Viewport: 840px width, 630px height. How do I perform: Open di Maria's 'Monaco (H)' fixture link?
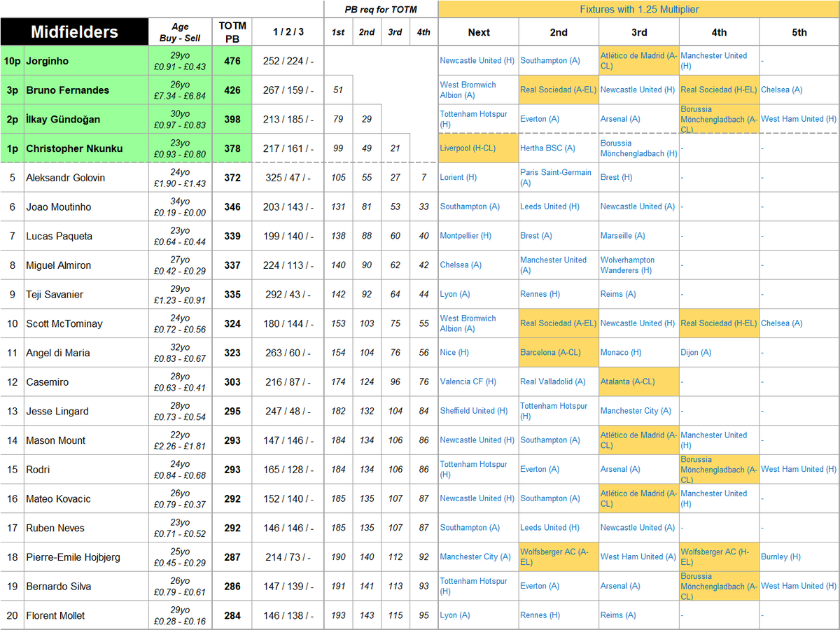pyautogui.click(x=621, y=353)
